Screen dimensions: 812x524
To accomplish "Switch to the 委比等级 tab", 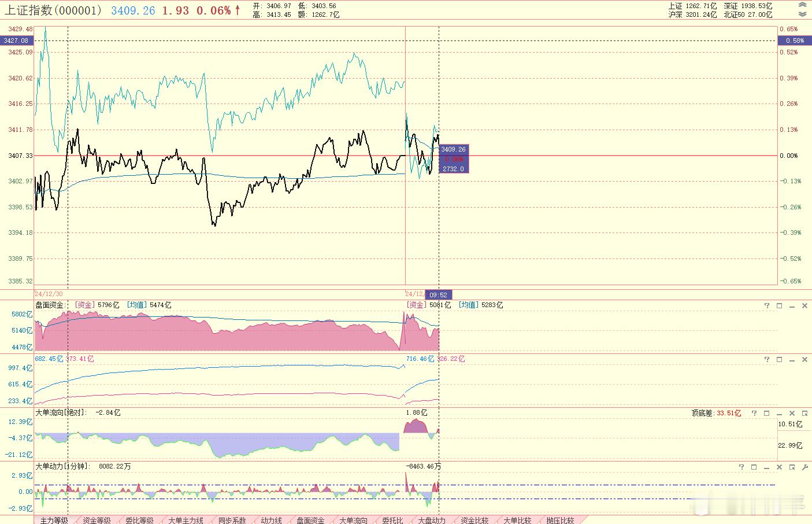I will pos(139,520).
